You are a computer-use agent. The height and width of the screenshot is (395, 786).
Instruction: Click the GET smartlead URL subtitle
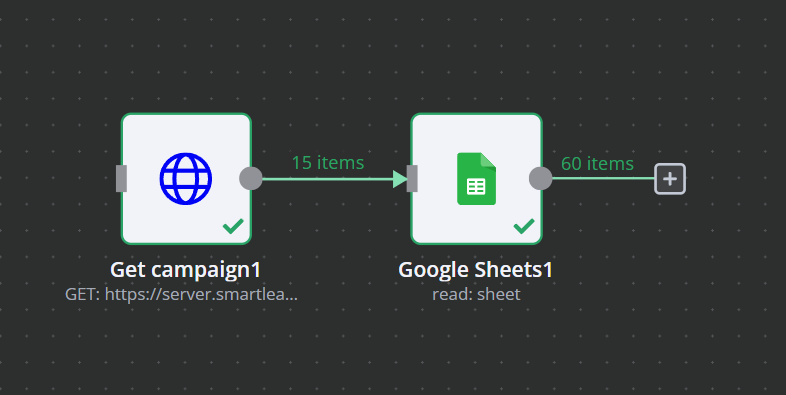[x=181, y=294]
